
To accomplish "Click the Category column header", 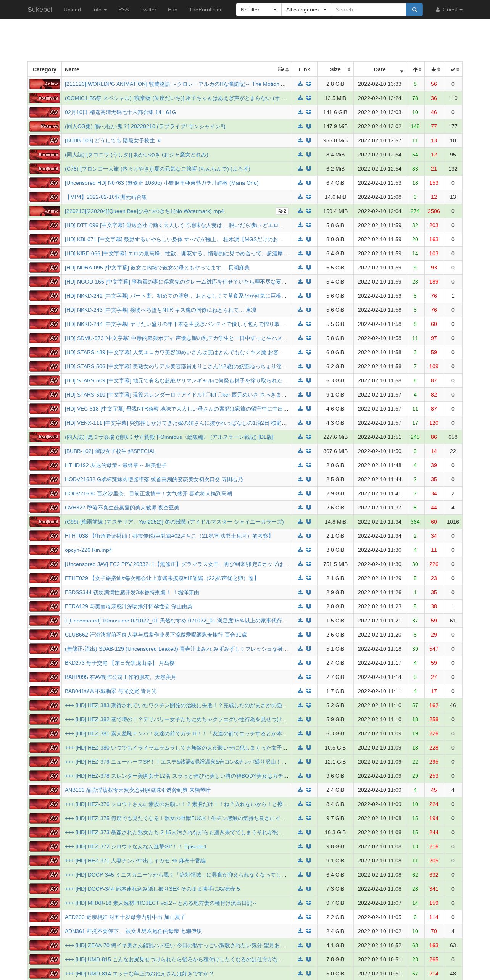I will (x=45, y=69).
